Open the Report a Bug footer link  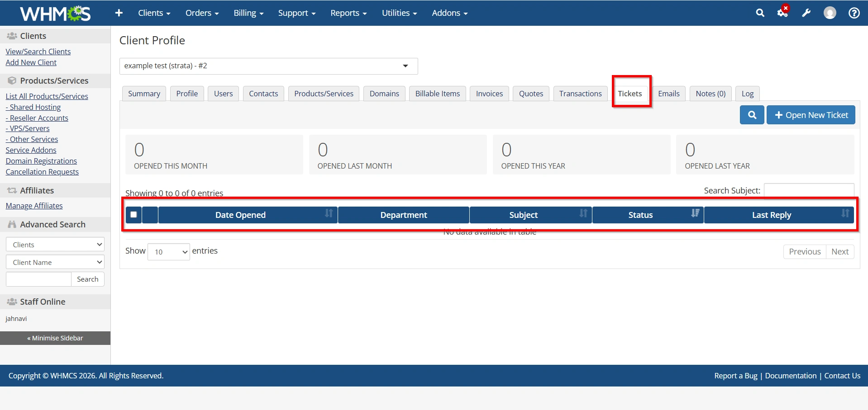pos(736,376)
